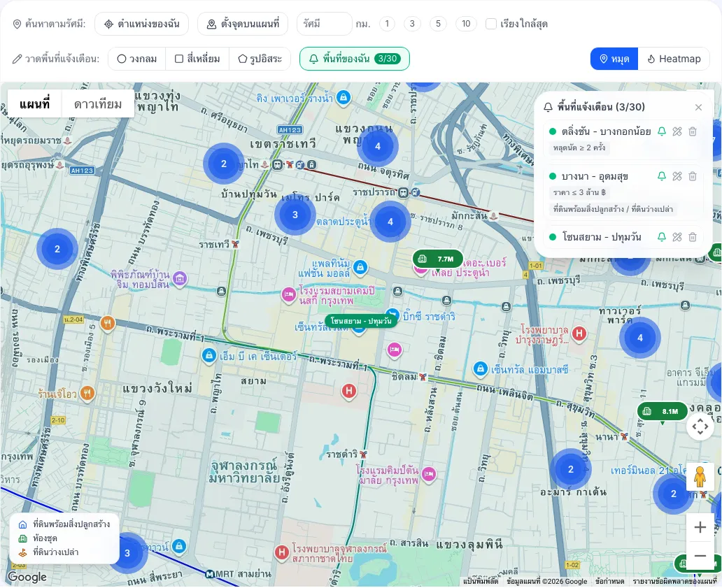
Task: Click the โซนสยาม - ปทุมวัน map label
Action: (361, 321)
